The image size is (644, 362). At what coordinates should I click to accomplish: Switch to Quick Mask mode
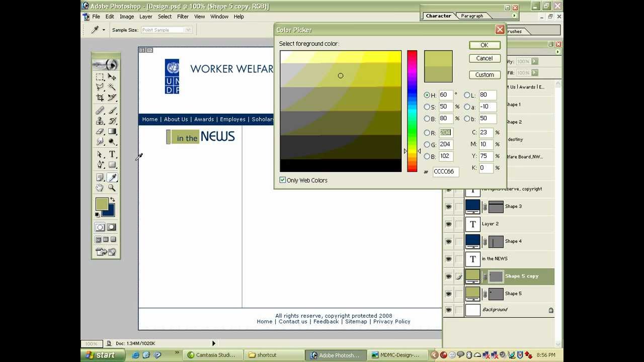112,227
